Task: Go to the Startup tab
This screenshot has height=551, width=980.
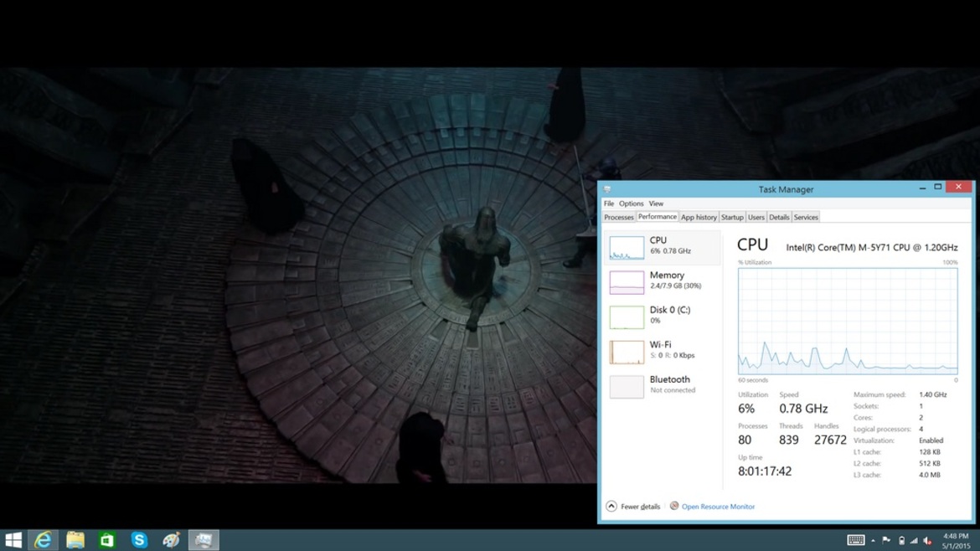Action: point(732,218)
